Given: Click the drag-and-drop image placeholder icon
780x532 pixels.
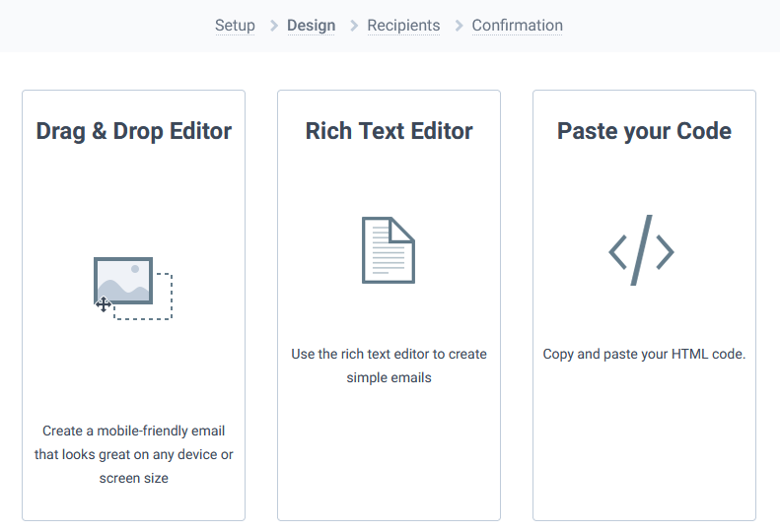Looking at the screenshot, I should click(x=123, y=281).
